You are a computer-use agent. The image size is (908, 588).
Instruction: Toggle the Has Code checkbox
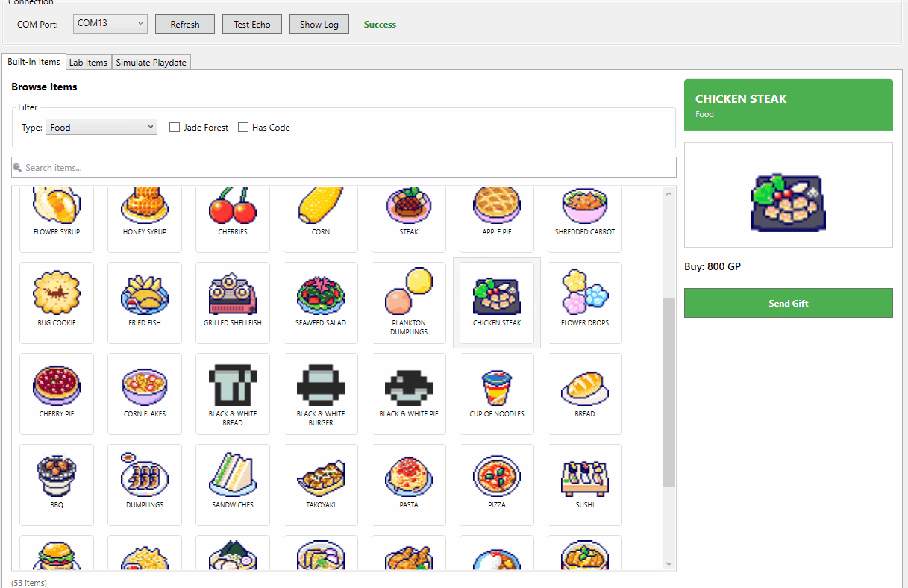243,128
